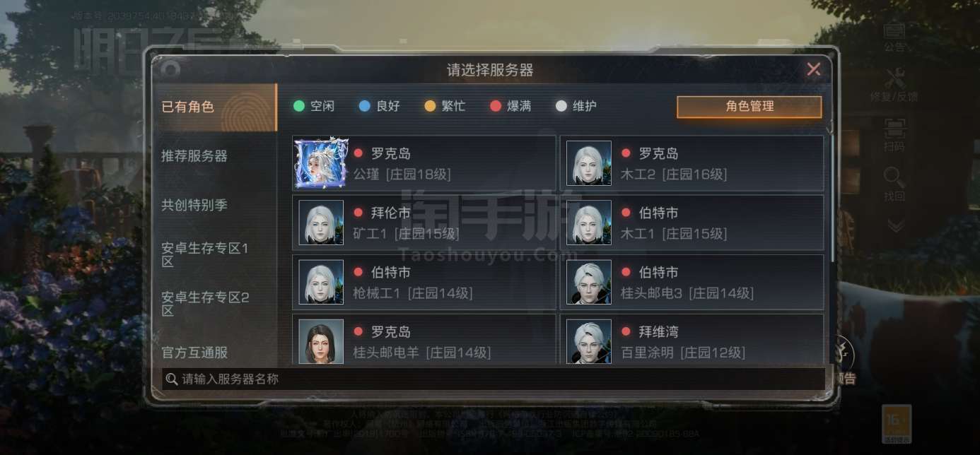Select the 公瑾 framed avatar on 罗克岛
The width and height of the screenshot is (980, 455).
click(x=322, y=163)
